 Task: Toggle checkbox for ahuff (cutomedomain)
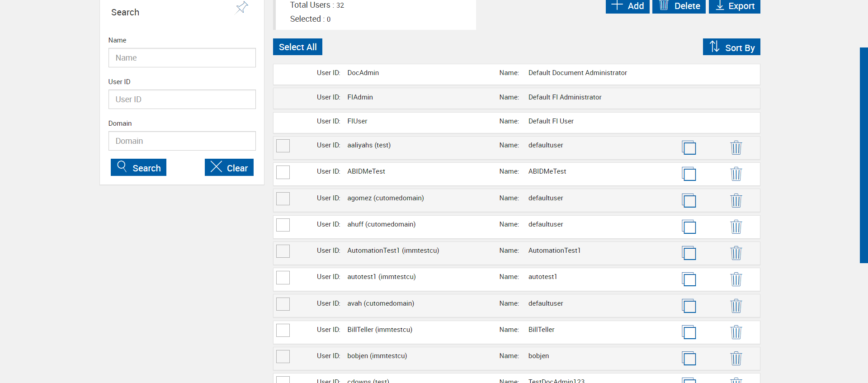(283, 225)
